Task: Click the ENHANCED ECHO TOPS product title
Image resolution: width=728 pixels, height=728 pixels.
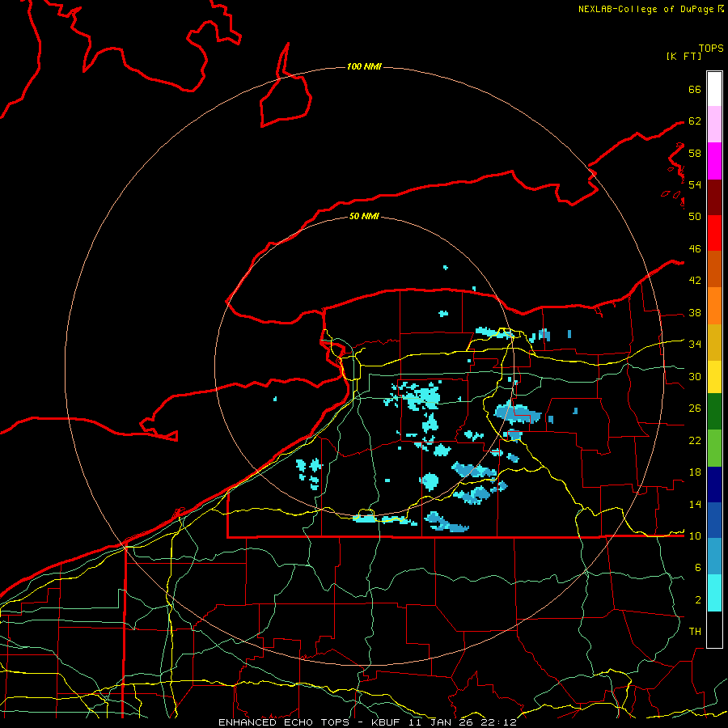Action: (283, 722)
